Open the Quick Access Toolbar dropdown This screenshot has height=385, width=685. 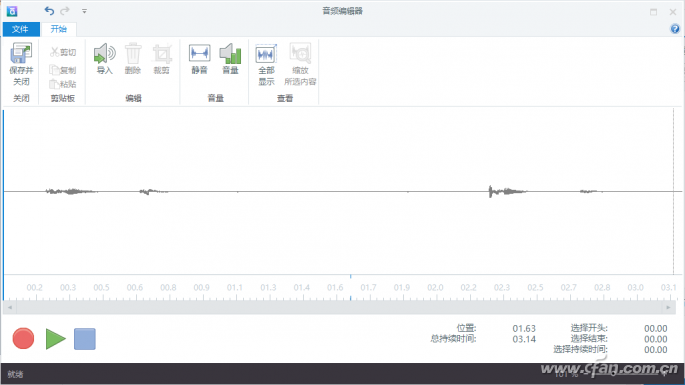coord(84,11)
